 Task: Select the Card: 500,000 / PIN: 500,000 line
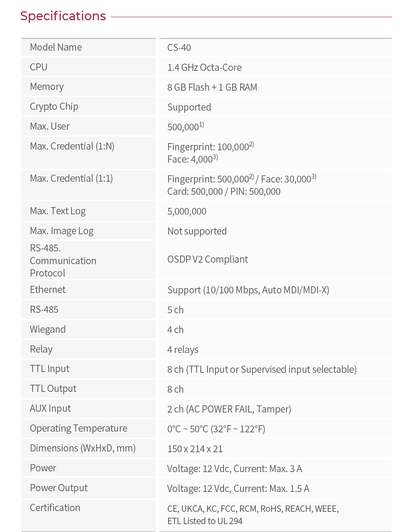click(x=224, y=191)
